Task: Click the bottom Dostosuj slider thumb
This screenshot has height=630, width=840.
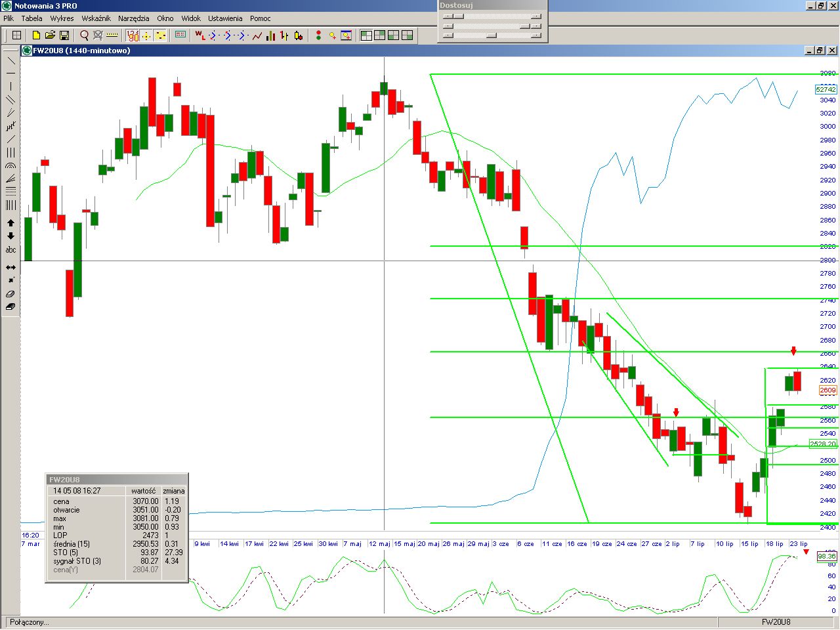Action: pos(491,36)
